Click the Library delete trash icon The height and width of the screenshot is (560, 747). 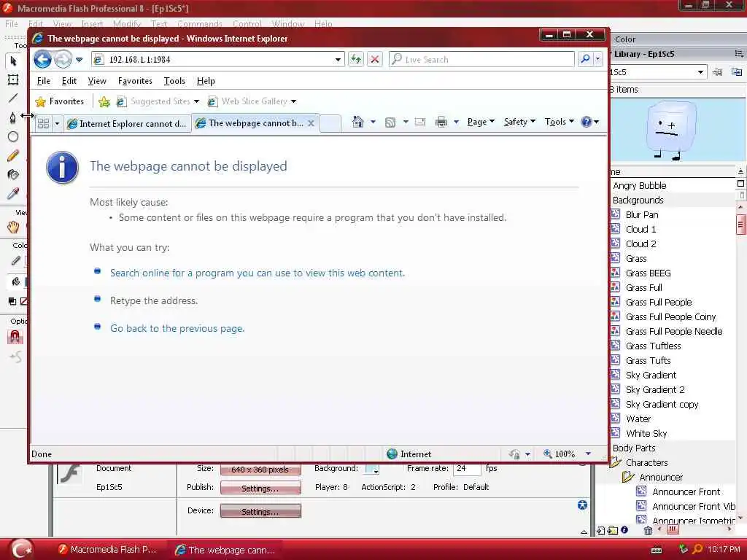648,530
